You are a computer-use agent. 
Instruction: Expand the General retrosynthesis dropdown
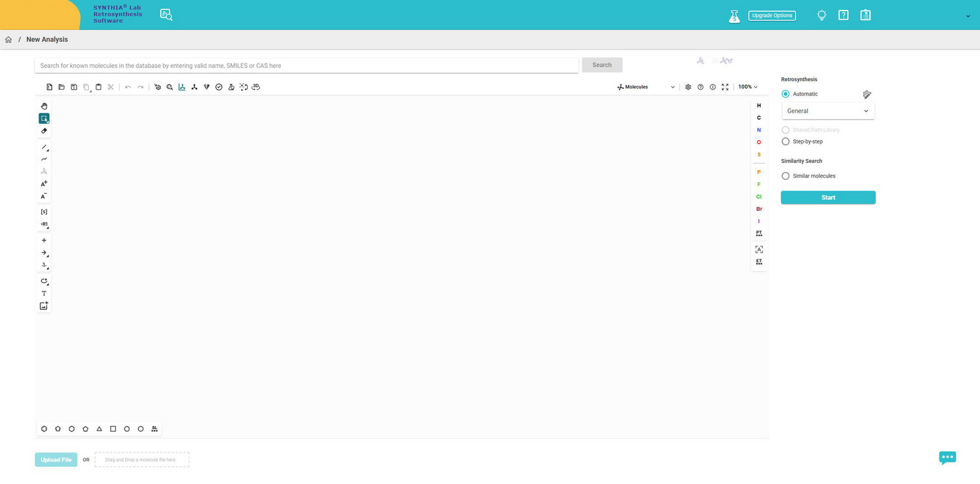(828, 111)
